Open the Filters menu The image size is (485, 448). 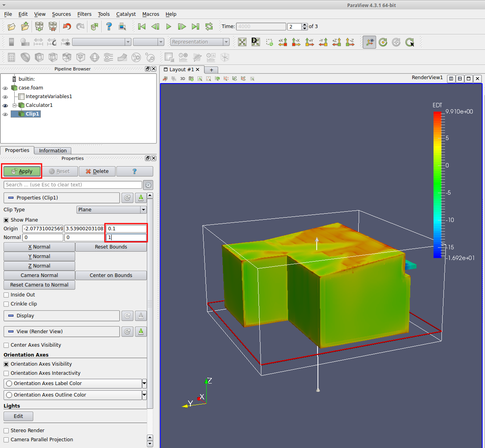84,14
